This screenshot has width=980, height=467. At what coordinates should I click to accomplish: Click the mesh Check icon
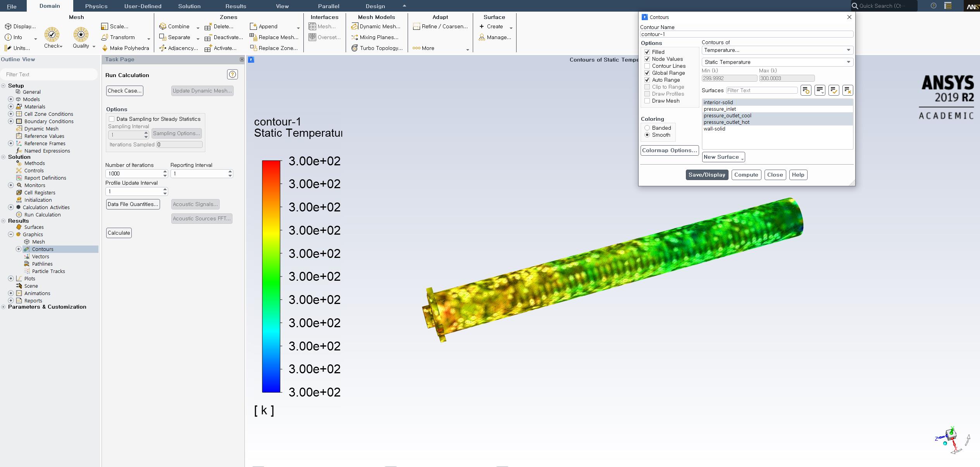pyautogui.click(x=52, y=35)
